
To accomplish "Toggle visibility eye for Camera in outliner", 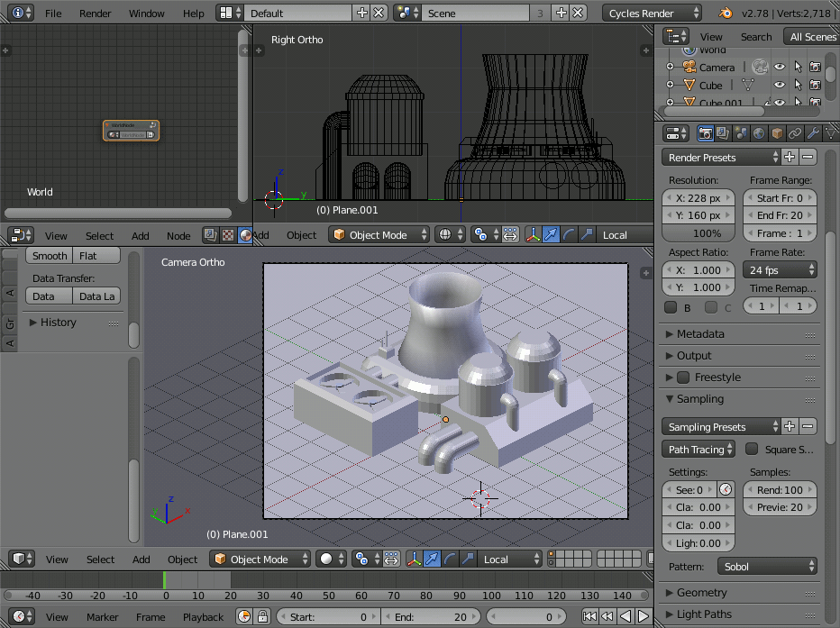I will point(780,68).
